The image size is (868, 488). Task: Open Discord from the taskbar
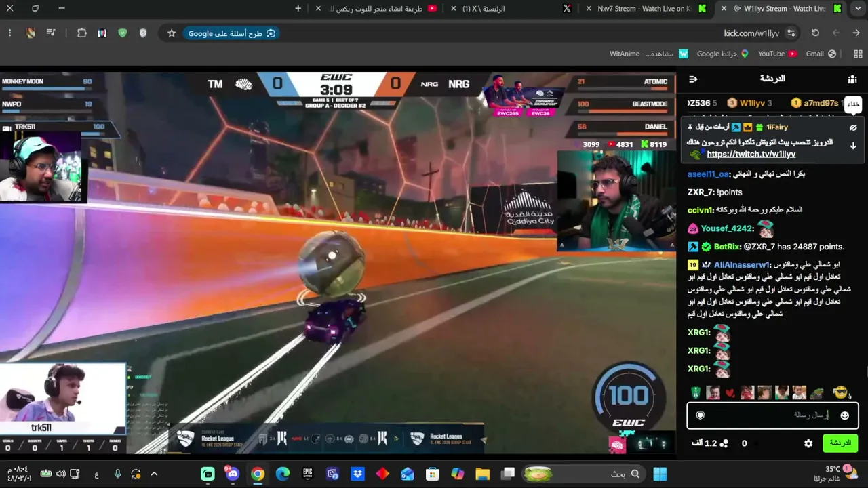point(233,474)
